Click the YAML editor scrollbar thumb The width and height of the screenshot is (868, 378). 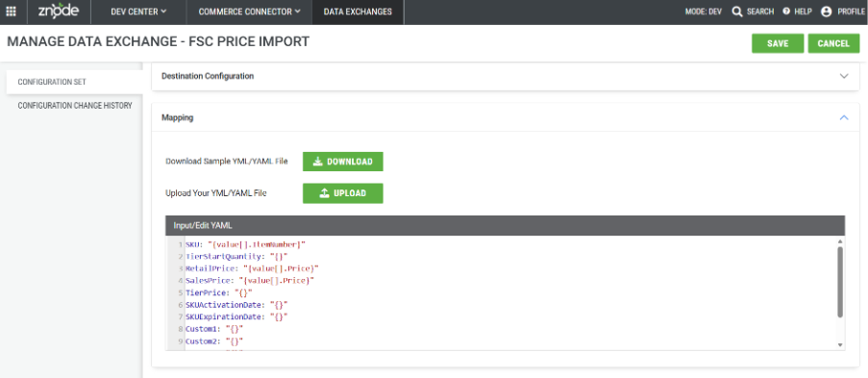click(840, 282)
